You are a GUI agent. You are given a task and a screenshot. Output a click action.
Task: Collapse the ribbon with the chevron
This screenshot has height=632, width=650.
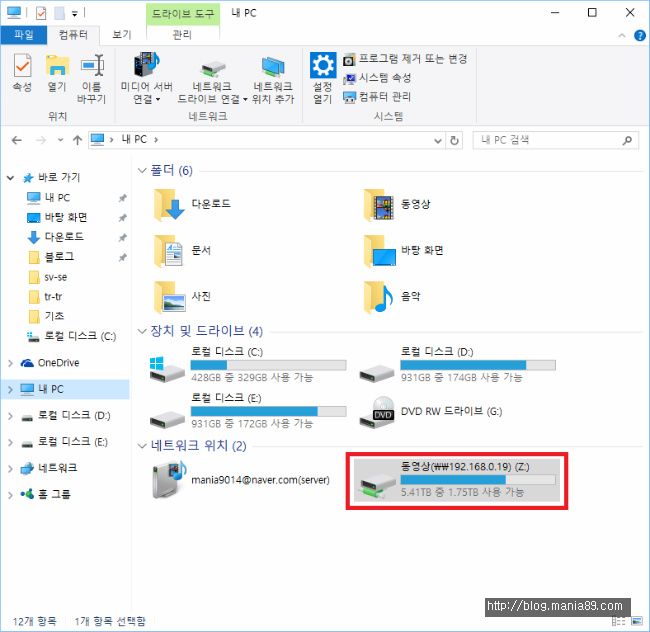pyautogui.click(x=622, y=36)
